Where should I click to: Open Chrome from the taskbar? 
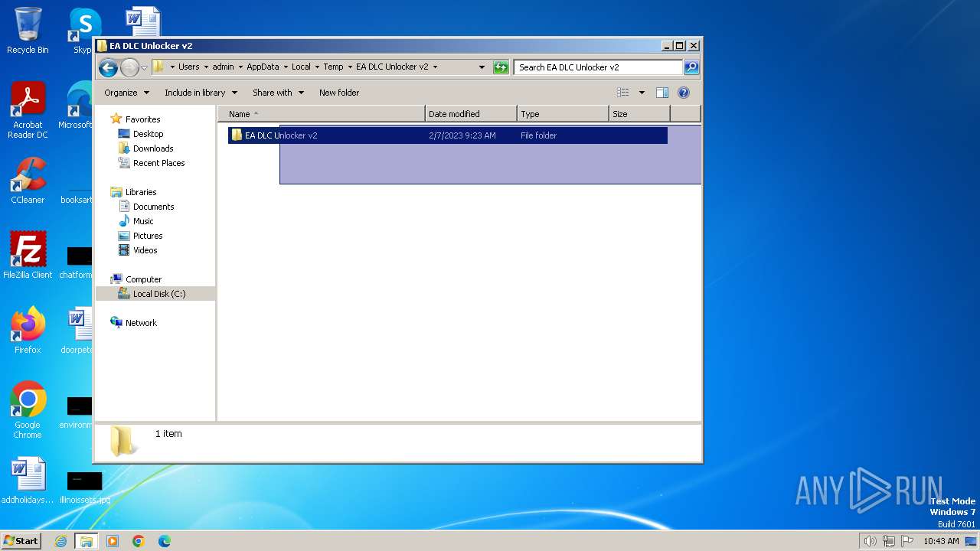[139, 541]
